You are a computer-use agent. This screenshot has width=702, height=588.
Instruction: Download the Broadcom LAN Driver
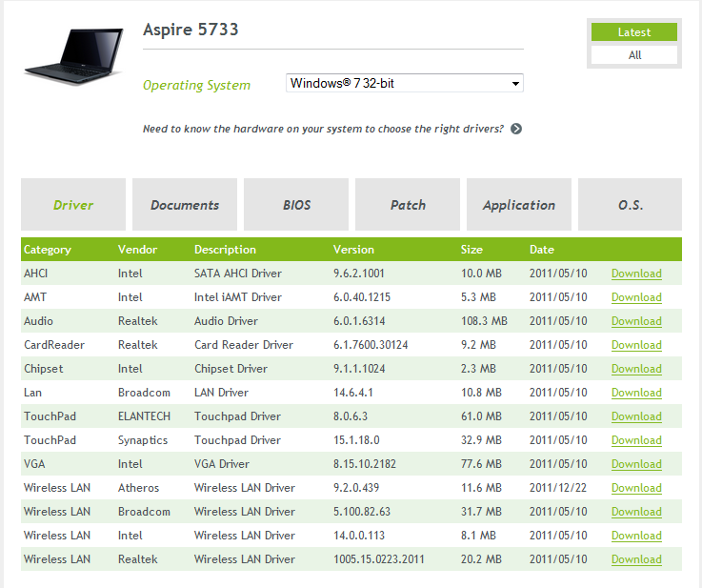tap(636, 393)
